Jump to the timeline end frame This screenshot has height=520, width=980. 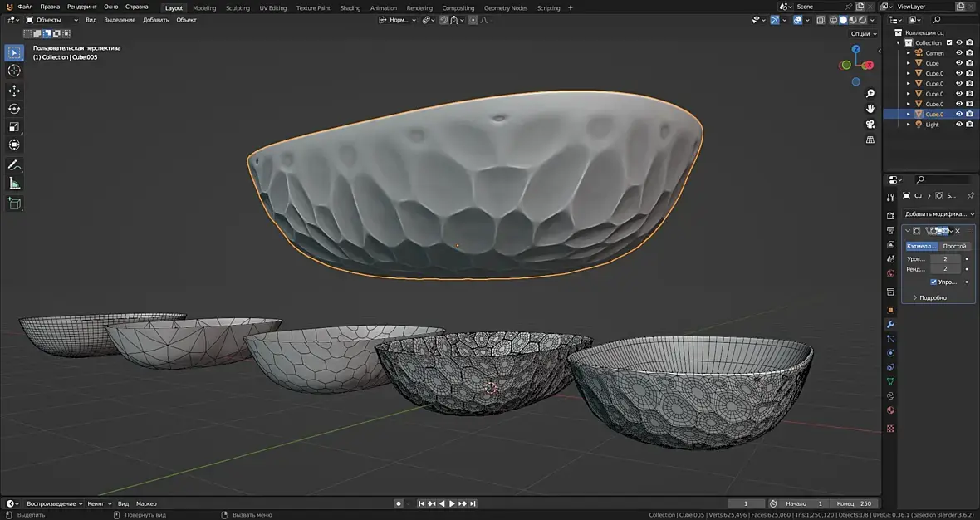(473, 503)
